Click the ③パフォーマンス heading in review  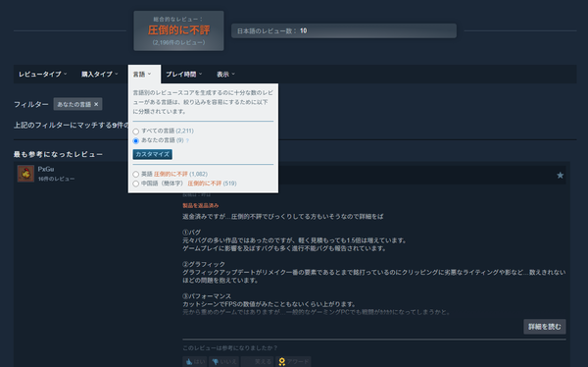point(207,296)
